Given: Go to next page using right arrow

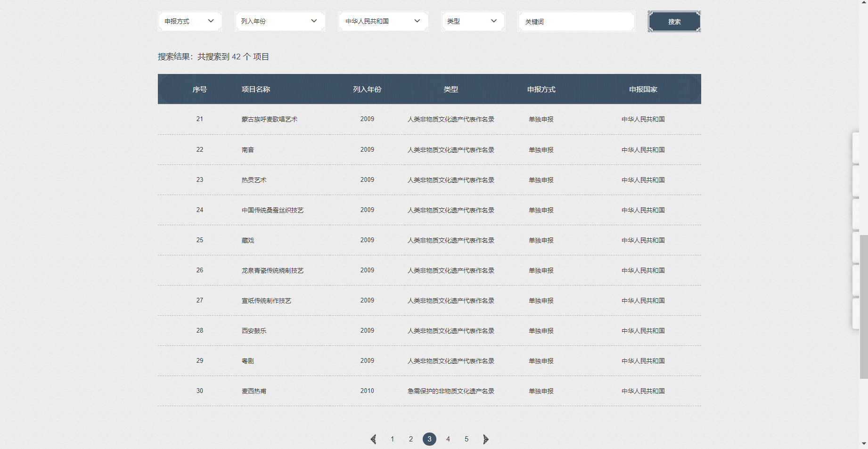Looking at the screenshot, I should click(x=485, y=439).
